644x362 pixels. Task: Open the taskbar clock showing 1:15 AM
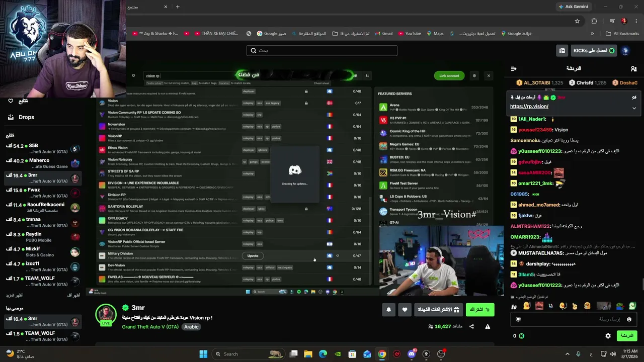630,354
